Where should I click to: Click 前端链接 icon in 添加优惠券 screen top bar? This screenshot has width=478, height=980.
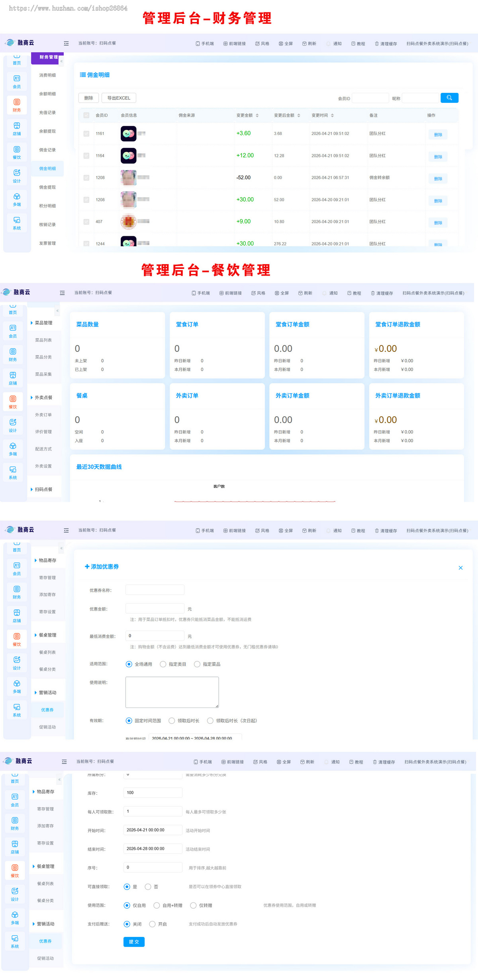[225, 531]
